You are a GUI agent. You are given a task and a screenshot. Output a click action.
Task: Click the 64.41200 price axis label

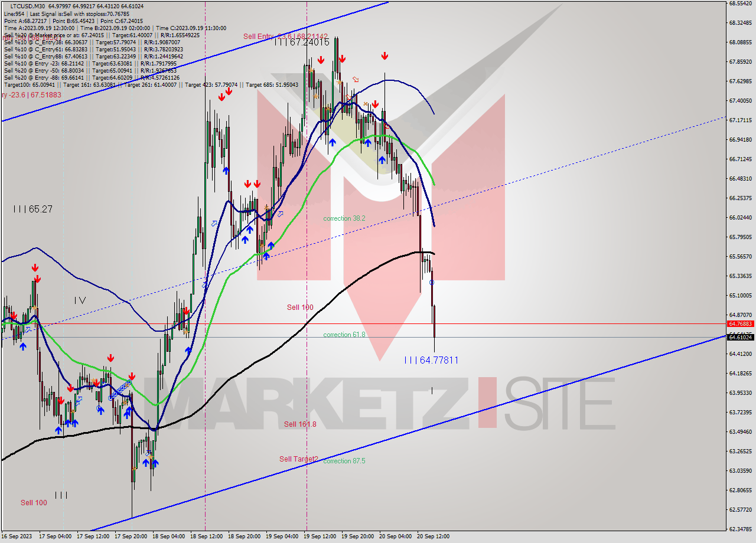(740, 354)
